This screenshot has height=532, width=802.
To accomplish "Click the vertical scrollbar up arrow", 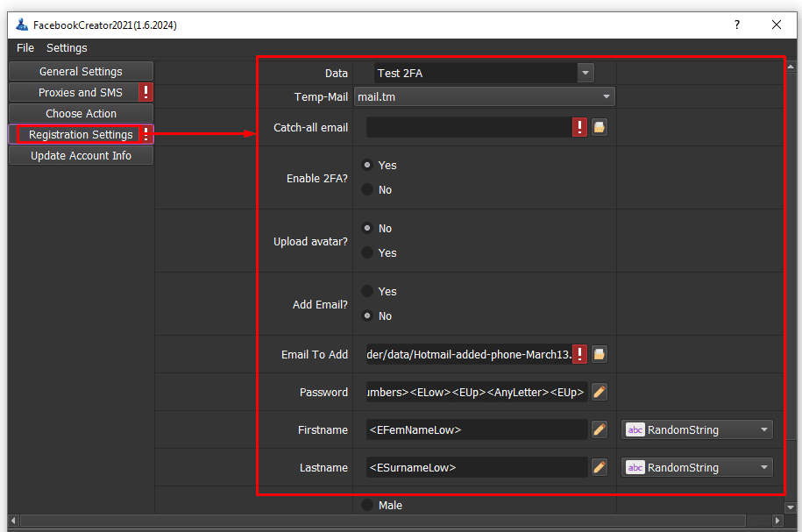I will [791, 67].
